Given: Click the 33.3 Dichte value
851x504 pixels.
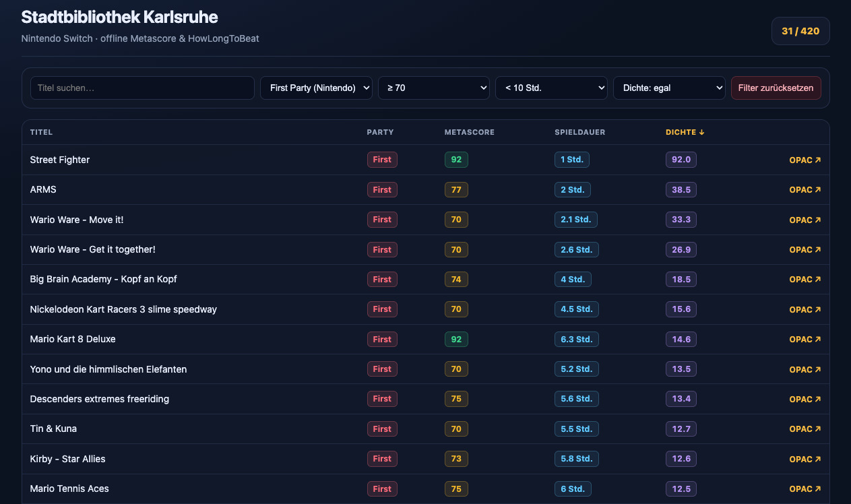Looking at the screenshot, I should point(681,220).
